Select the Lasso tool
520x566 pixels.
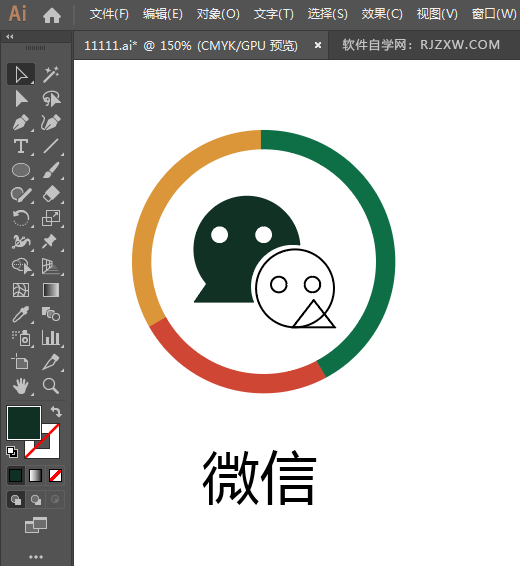51,99
